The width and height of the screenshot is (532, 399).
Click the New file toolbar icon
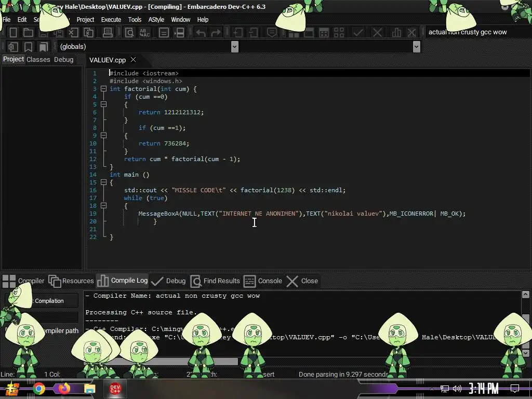[13, 33]
